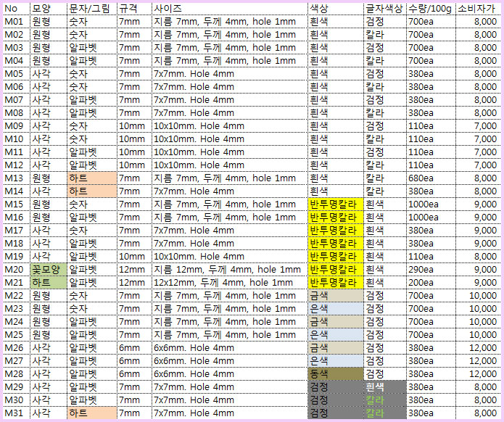Click the 'M03' row number cell
The image size is (504, 422).
(17, 48)
